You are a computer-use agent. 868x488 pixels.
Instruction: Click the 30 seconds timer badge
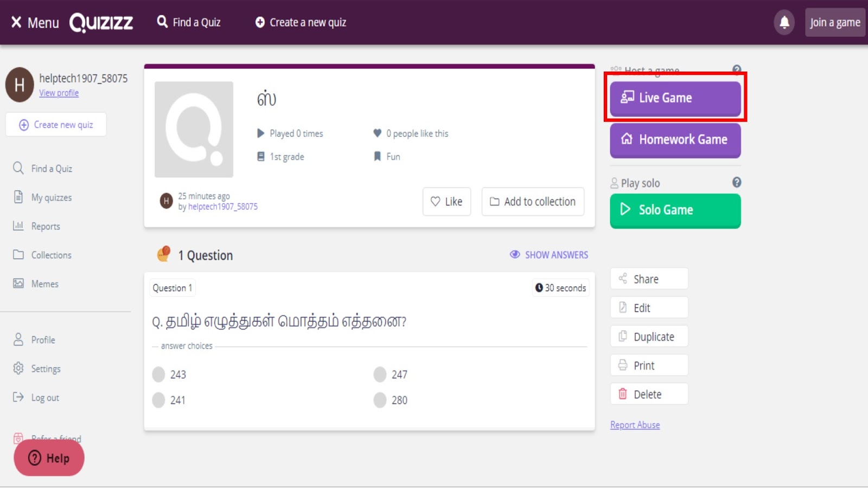point(561,288)
